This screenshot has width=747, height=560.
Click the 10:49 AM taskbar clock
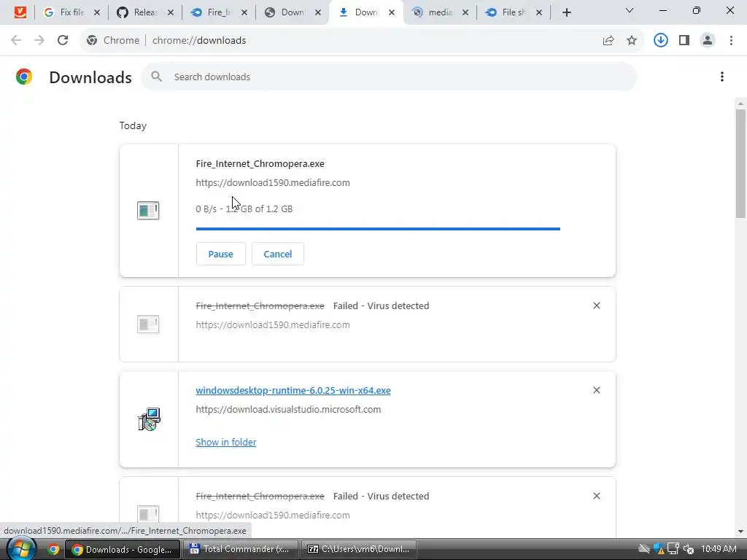(x=719, y=549)
